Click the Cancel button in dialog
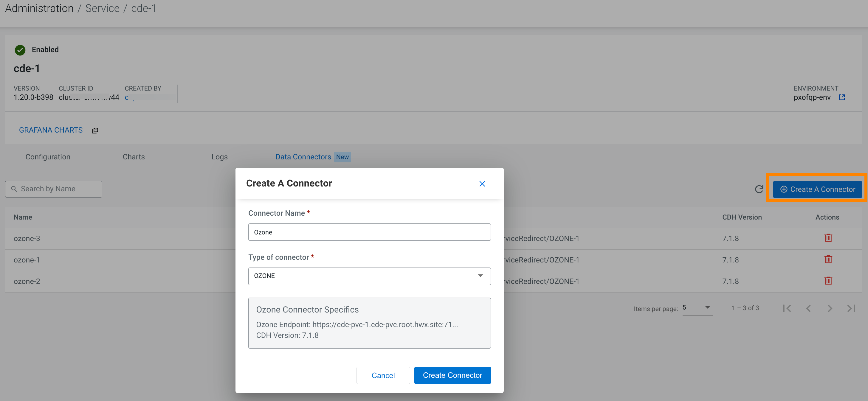868x401 pixels. 383,375
